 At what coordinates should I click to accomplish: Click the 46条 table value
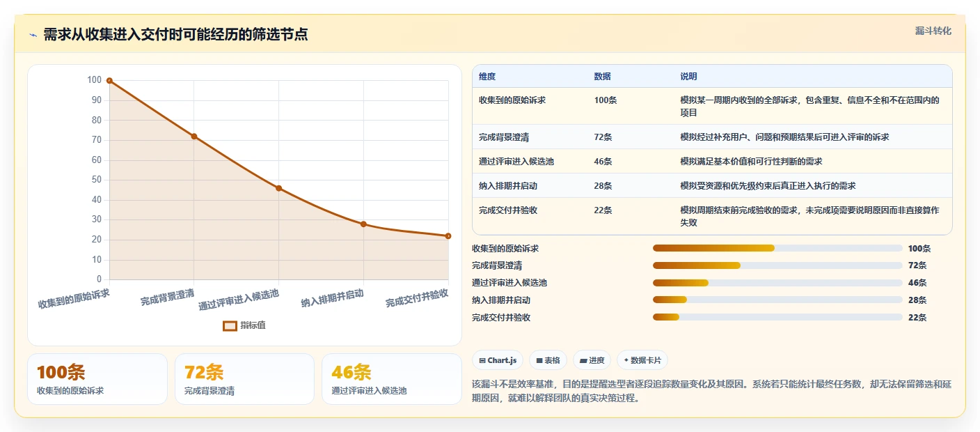click(603, 162)
